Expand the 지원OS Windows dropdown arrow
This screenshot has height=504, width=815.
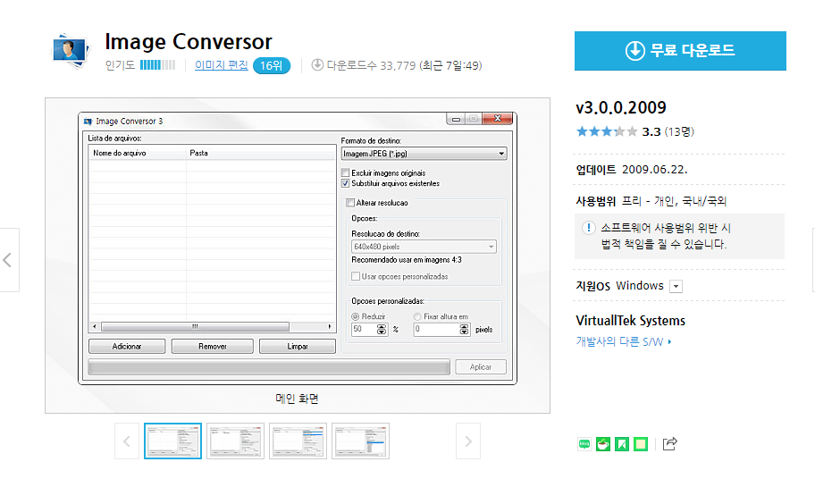click(x=676, y=286)
